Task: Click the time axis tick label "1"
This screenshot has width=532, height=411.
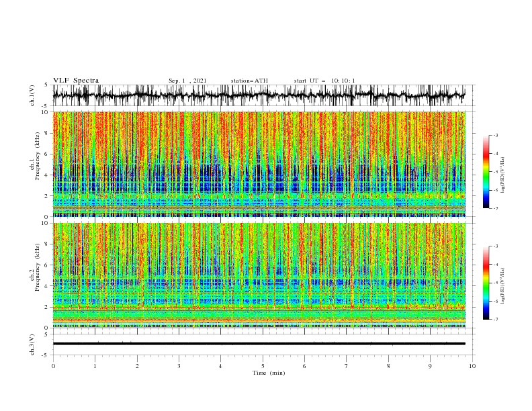Action: 95,366
